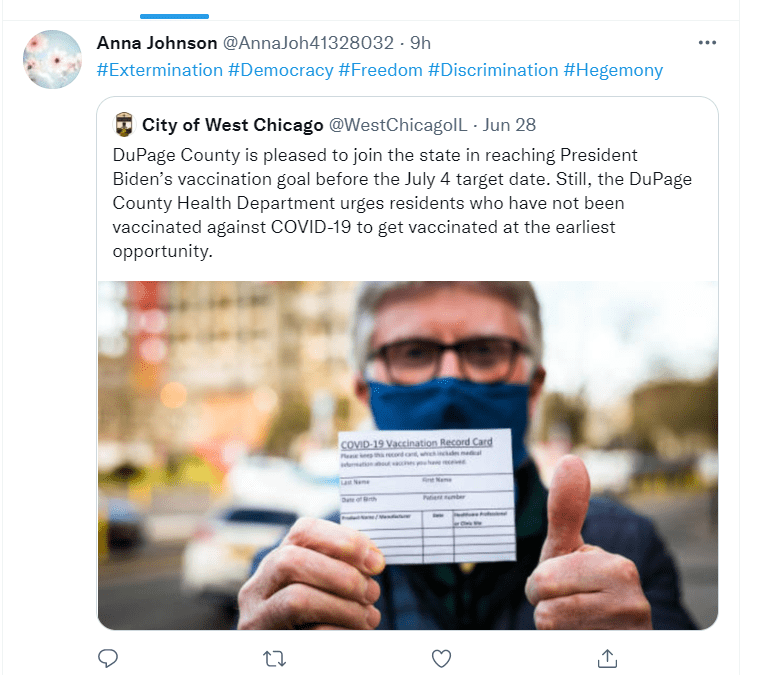The image size is (769, 675).
Task: Open the #Extermination hashtag
Action: tap(160, 70)
